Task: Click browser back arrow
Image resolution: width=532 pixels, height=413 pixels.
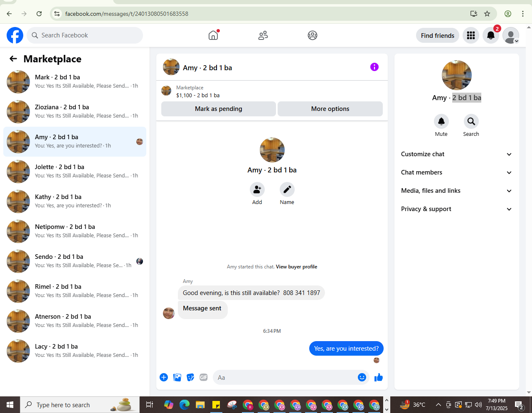Action: (9, 14)
